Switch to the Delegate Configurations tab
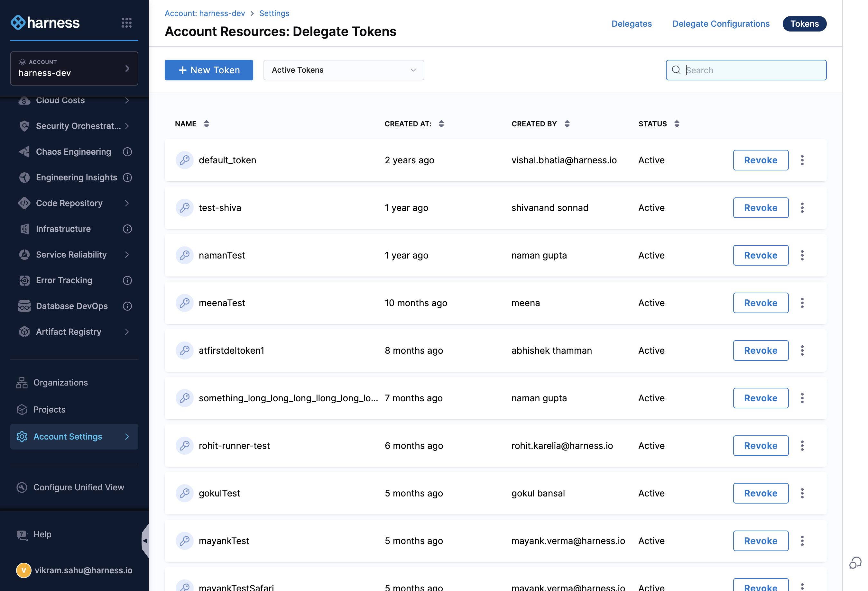868x591 pixels. pos(720,24)
